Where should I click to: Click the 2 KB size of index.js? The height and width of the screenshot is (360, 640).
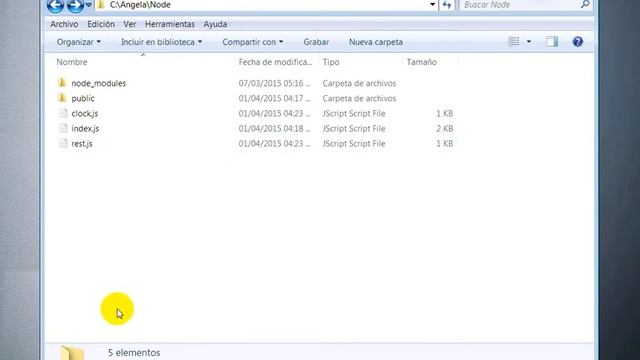(x=444, y=129)
